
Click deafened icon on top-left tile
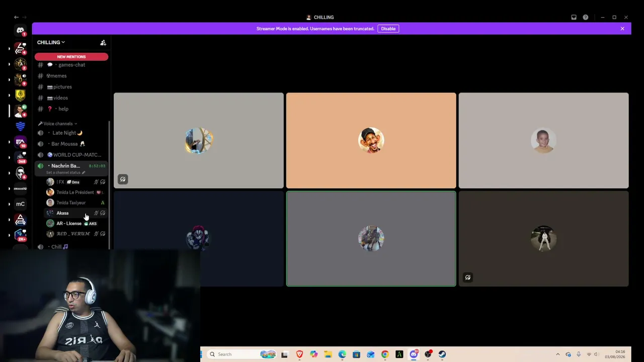[123, 179]
